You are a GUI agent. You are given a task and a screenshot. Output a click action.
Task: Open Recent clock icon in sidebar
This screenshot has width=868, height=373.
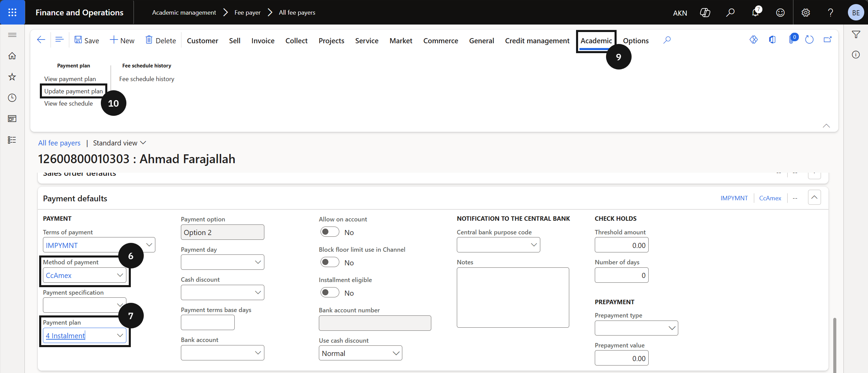(12, 98)
